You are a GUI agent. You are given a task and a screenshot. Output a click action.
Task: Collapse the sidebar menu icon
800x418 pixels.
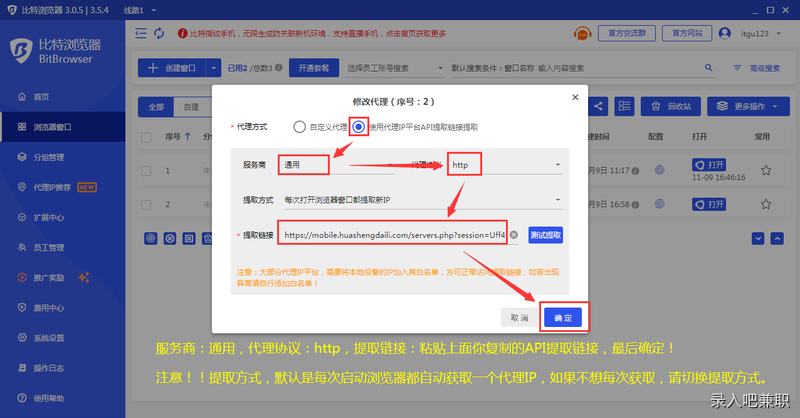141,33
